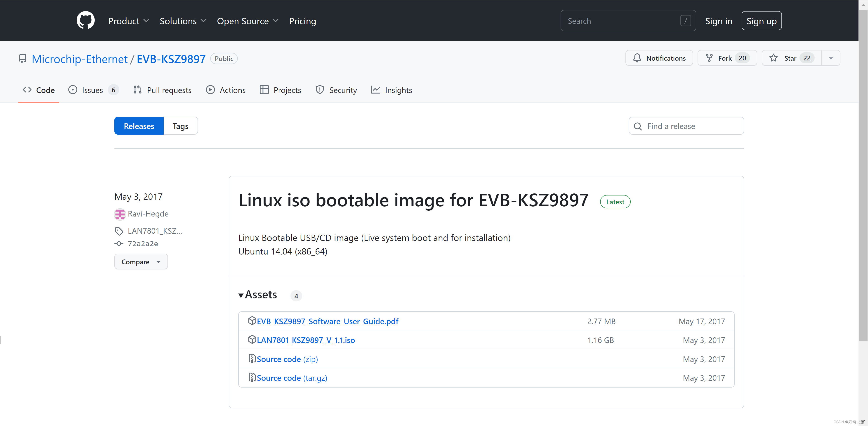Click the Star icon
Screen dimensions: 868x426
click(773, 58)
